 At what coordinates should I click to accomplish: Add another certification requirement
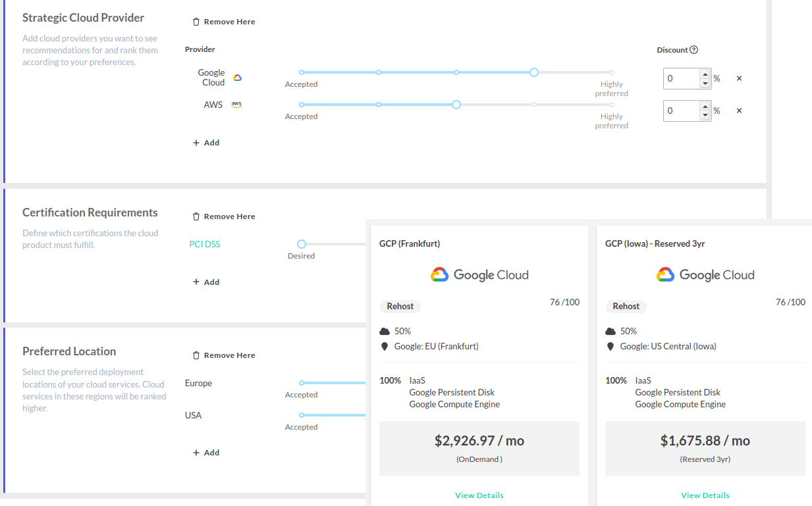[x=206, y=282]
